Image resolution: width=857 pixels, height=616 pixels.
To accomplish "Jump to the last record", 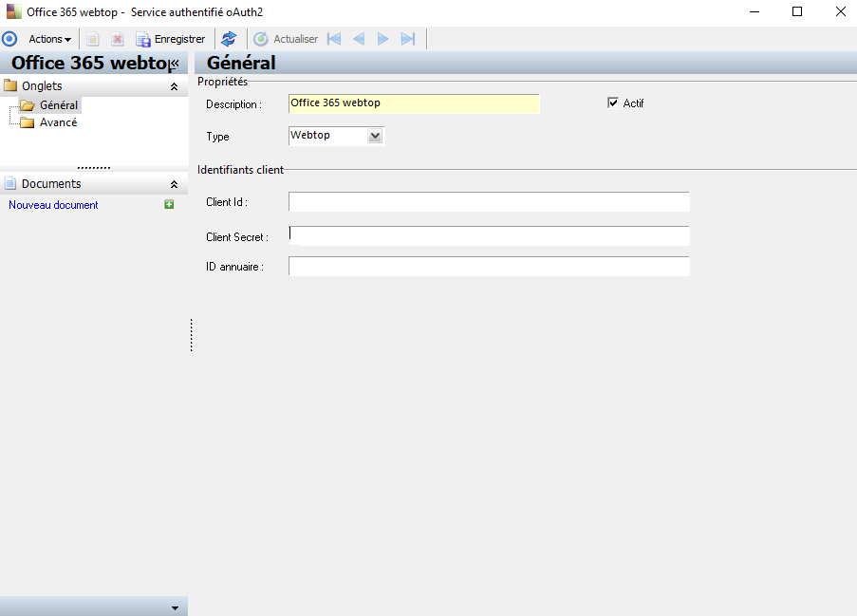I will (408, 39).
